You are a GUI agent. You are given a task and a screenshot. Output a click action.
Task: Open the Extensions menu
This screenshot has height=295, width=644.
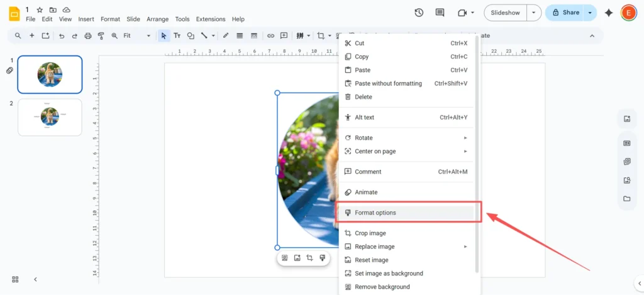click(211, 19)
